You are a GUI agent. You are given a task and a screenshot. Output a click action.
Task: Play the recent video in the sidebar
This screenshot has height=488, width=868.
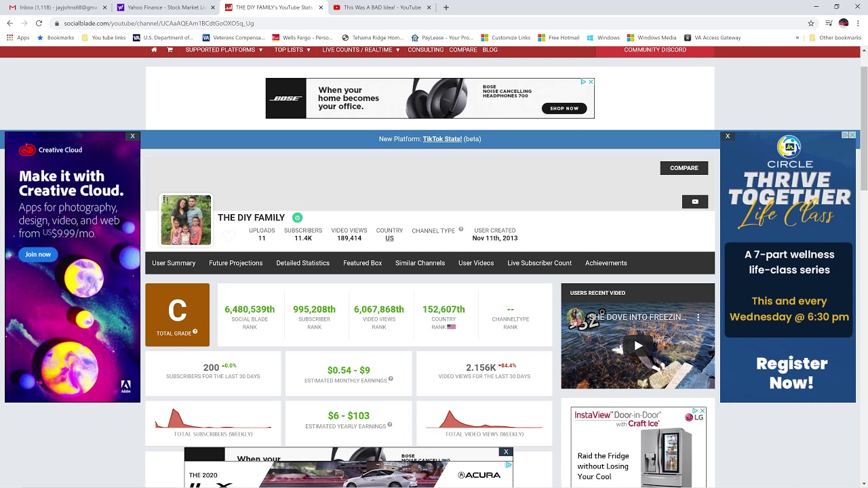click(638, 346)
